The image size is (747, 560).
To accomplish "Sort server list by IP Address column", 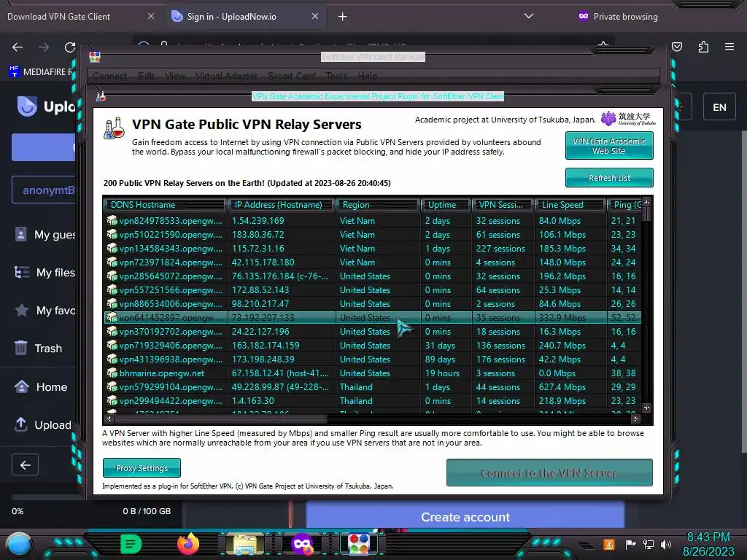I will 282,205.
